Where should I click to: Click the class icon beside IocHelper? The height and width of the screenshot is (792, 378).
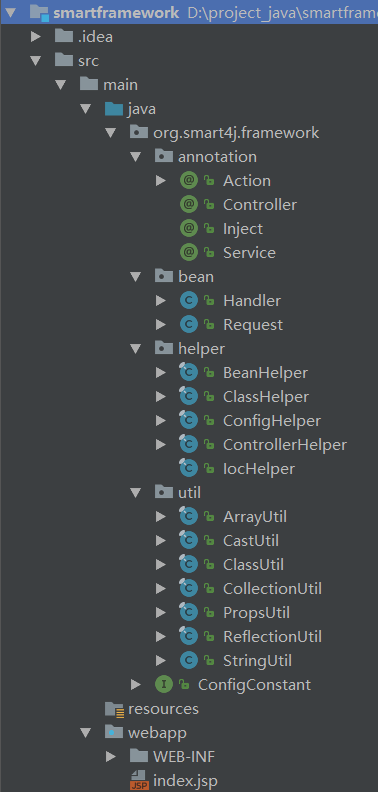[188, 468]
